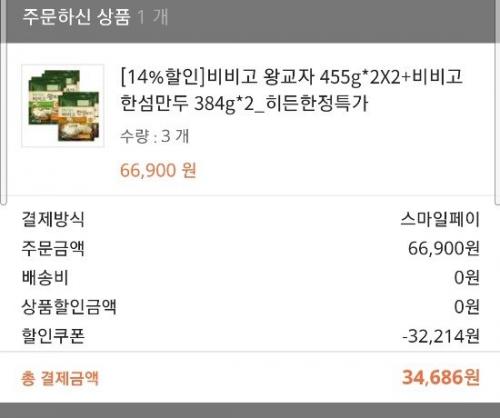The width and height of the screenshot is (500, 418).
Task: Select the 상품할인금액 label
Action: click(69, 307)
